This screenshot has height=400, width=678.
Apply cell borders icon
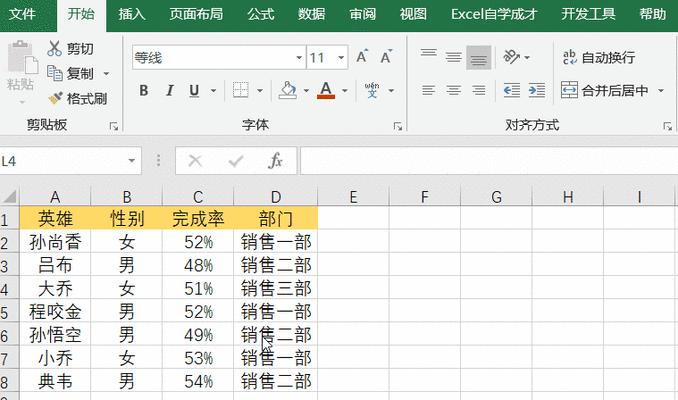click(x=240, y=90)
